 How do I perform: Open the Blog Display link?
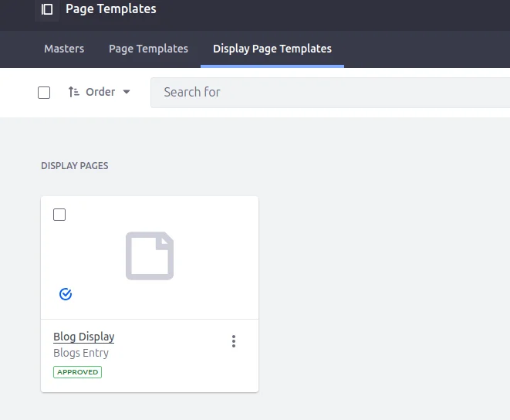tap(83, 337)
